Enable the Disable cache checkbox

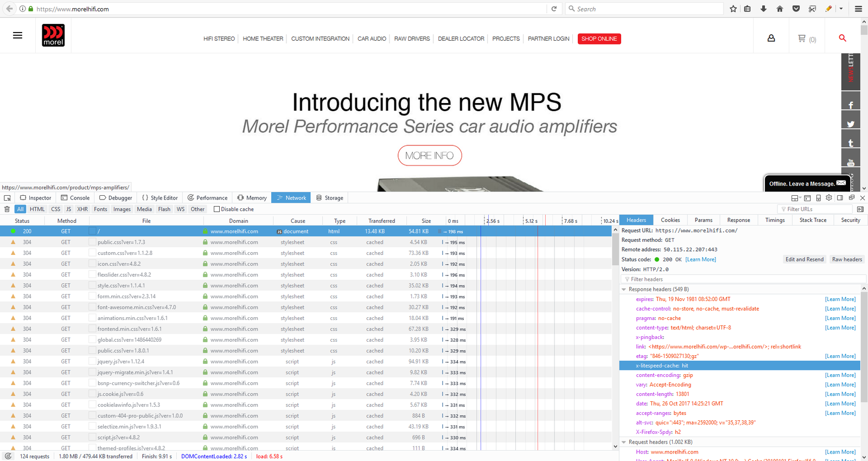click(x=217, y=209)
